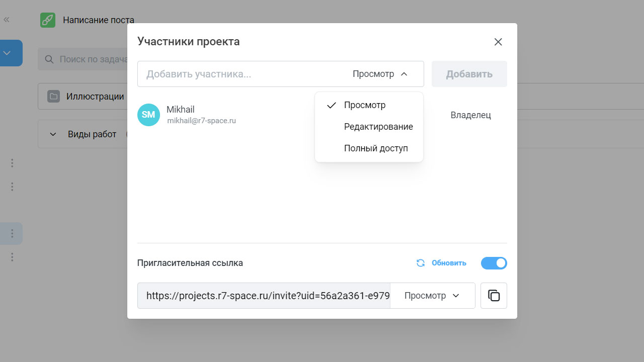Click the invite URL text field
This screenshot has width=644, height=362.
pyautogui.click(x=264, y=296)
